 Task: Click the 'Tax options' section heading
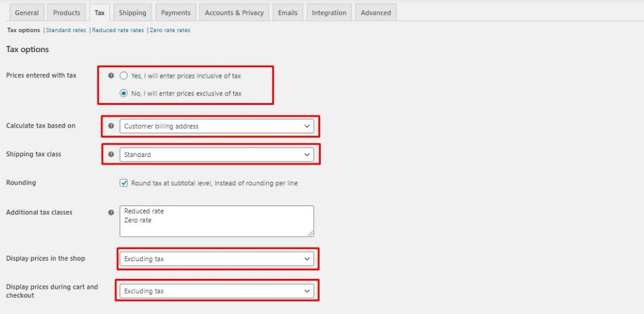point(28,49)
